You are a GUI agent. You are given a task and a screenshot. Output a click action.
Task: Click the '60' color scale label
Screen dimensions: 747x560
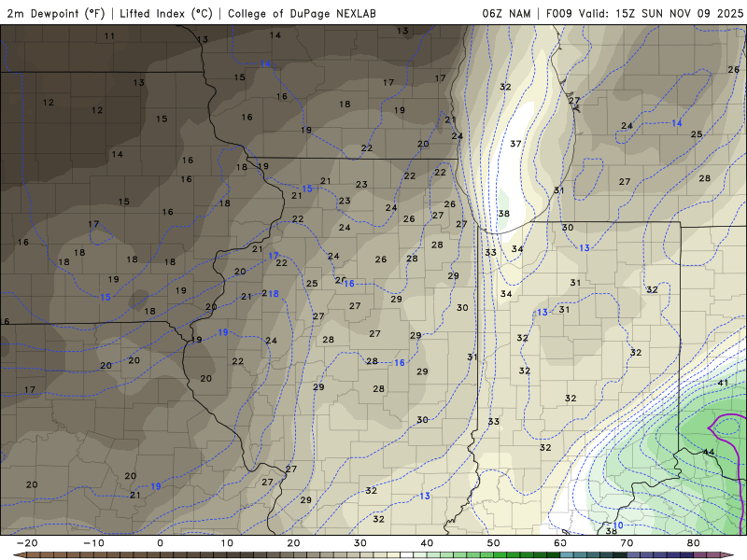tap(560, 543)
